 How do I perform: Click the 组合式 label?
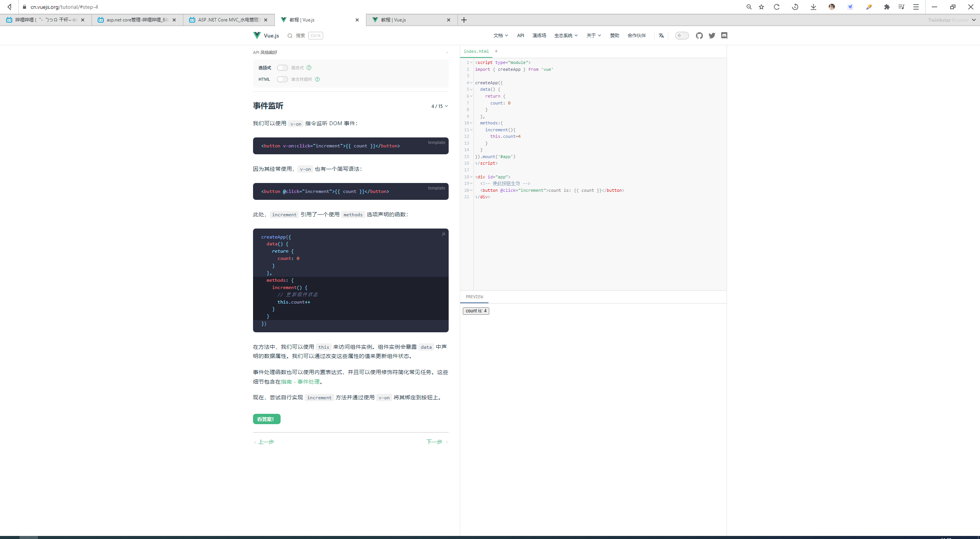coord(297,68)
